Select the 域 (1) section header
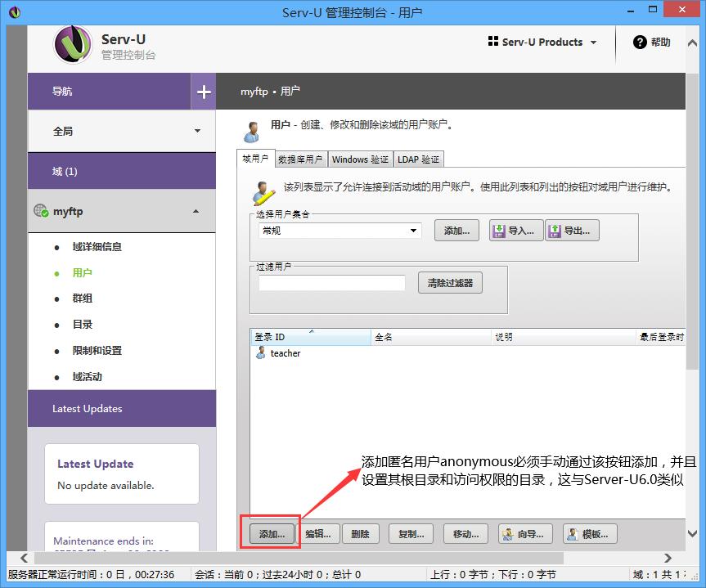Image resolution: width=706 pixels, height=588 pixels. click(122, 171)
